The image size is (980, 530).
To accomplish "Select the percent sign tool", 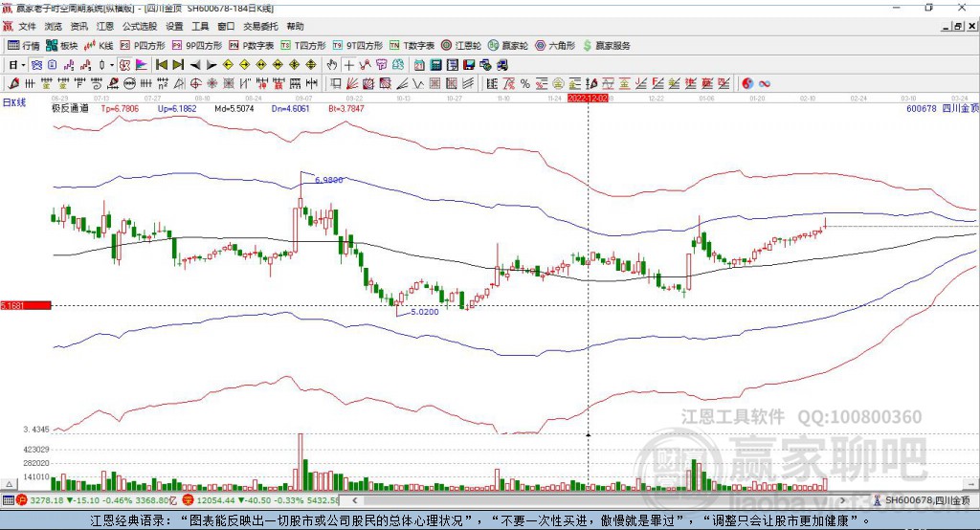I will pos(525,84).
